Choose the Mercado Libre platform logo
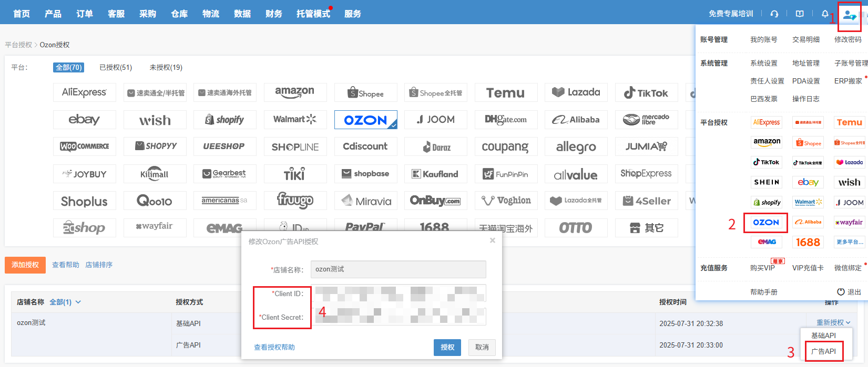This screenshot has height=367, width=868. (647, 120)
